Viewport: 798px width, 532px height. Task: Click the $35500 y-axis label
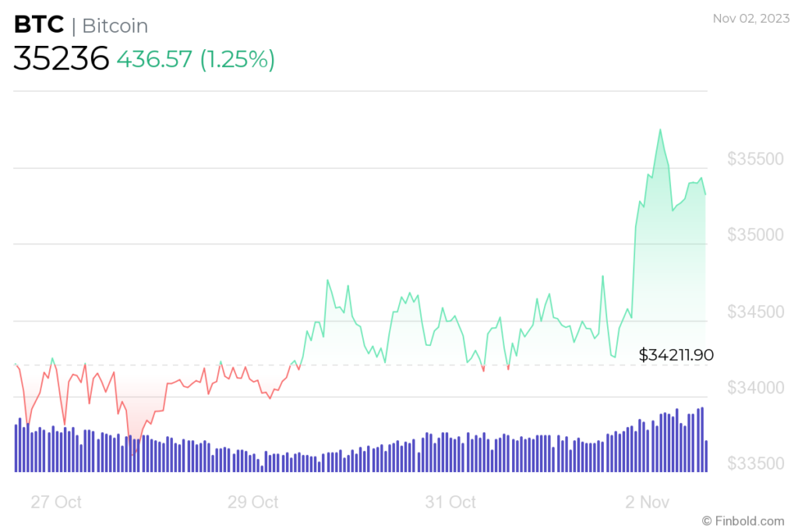pyautogui.click(x=755, y=159)
